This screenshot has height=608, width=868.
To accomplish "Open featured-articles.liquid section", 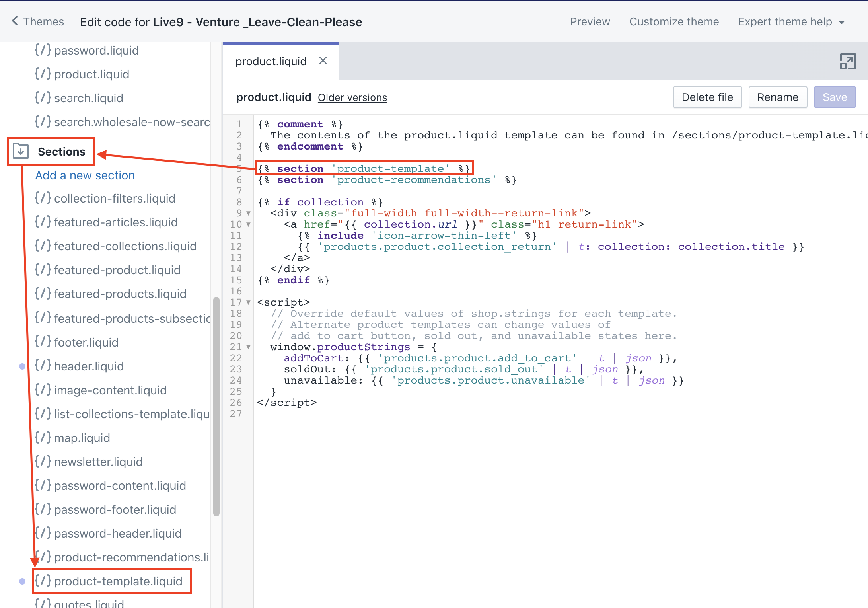I will (x=116, y=222).
